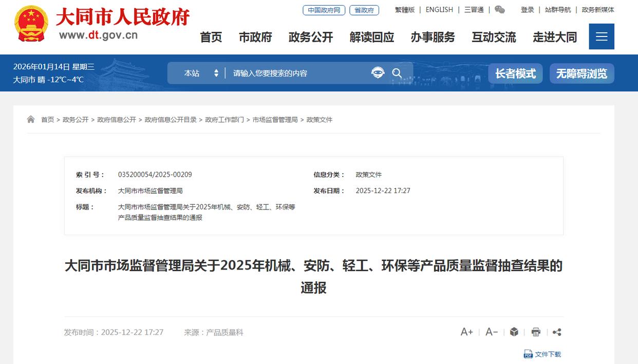Viewport: 638px width, 364px height.
Task: Enable 长者模式 elder mode
Action: pos(515,73)
